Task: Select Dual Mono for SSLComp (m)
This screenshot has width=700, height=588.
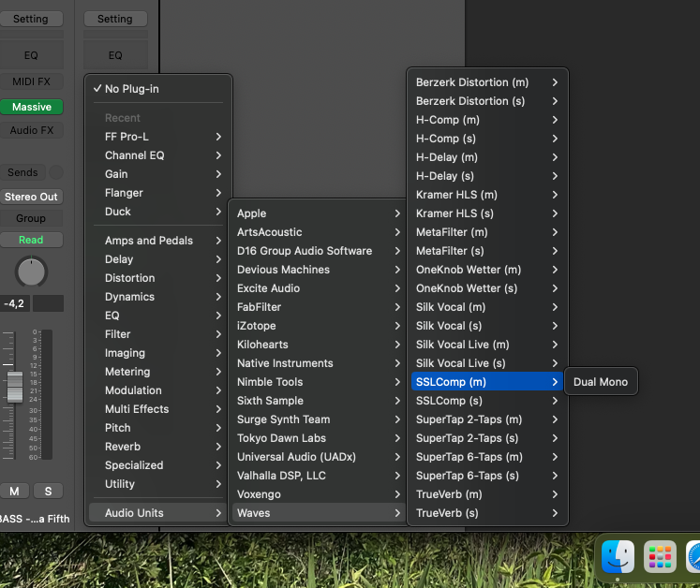Action: [x=601, y=382]
